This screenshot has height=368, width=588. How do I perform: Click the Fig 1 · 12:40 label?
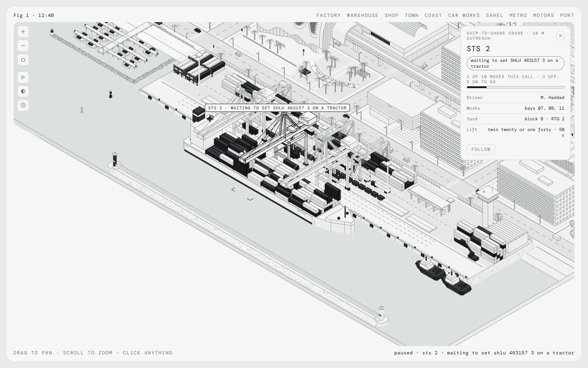[x=34, y=15]
